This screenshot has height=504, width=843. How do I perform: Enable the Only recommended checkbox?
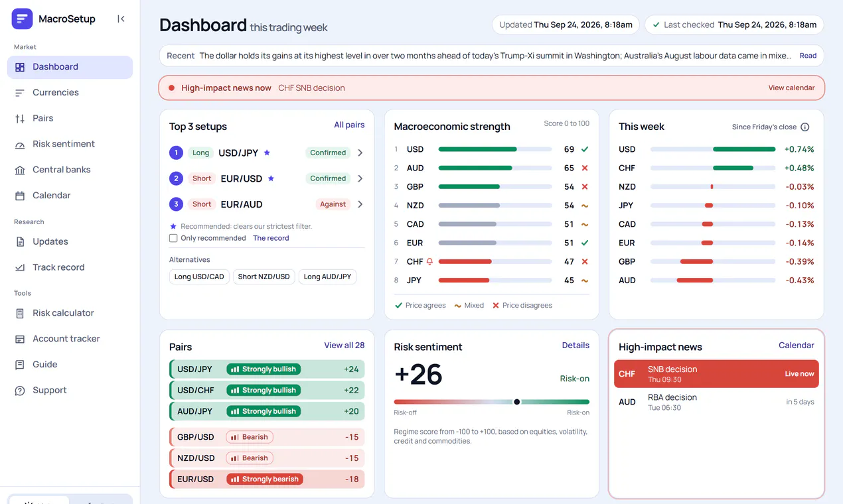pos(173,238)
